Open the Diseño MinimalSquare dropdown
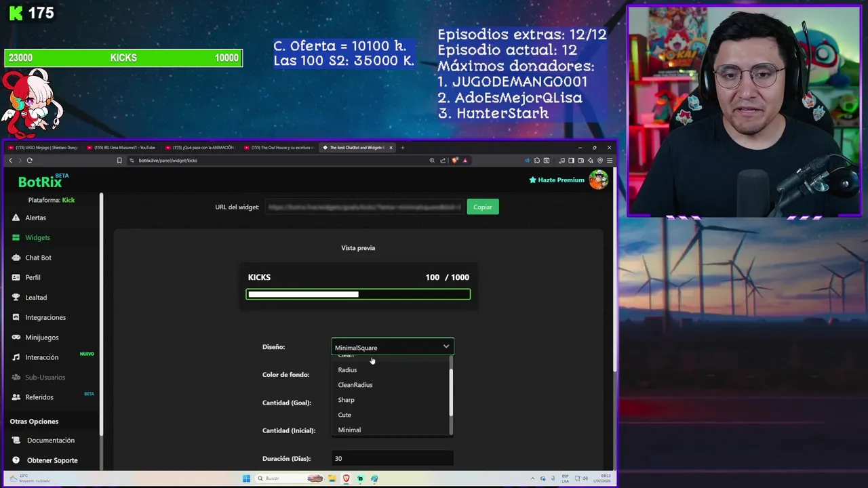The width and height of the screenshot is (868, 488). pyautogui.click(x=393, y=347)
